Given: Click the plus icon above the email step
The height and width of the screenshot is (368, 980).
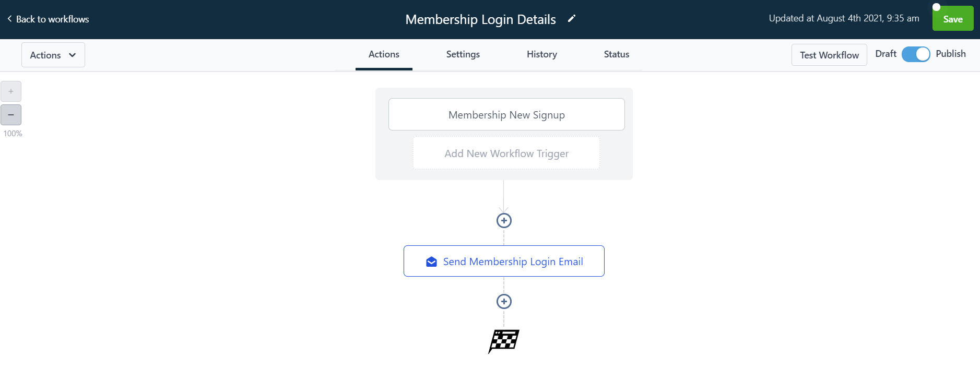Looking at the screenshot, I should [503, 220].
